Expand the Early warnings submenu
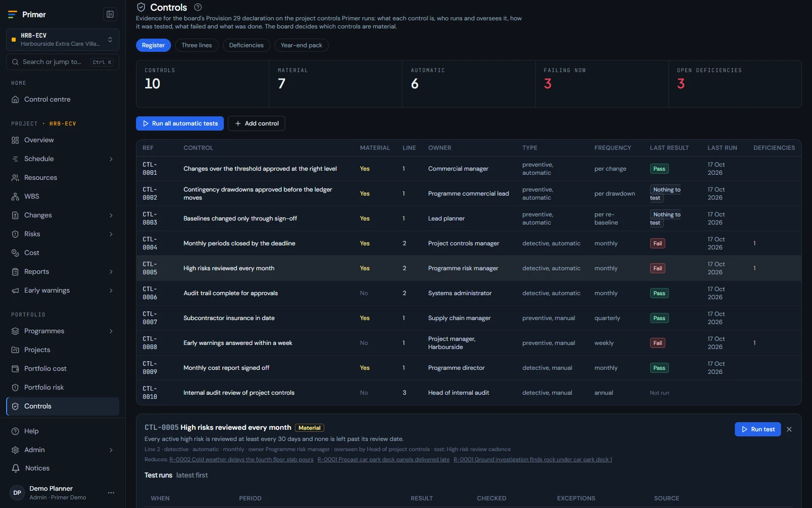Image resolution: width=812 pixels, height=508 pixels. 111,291
